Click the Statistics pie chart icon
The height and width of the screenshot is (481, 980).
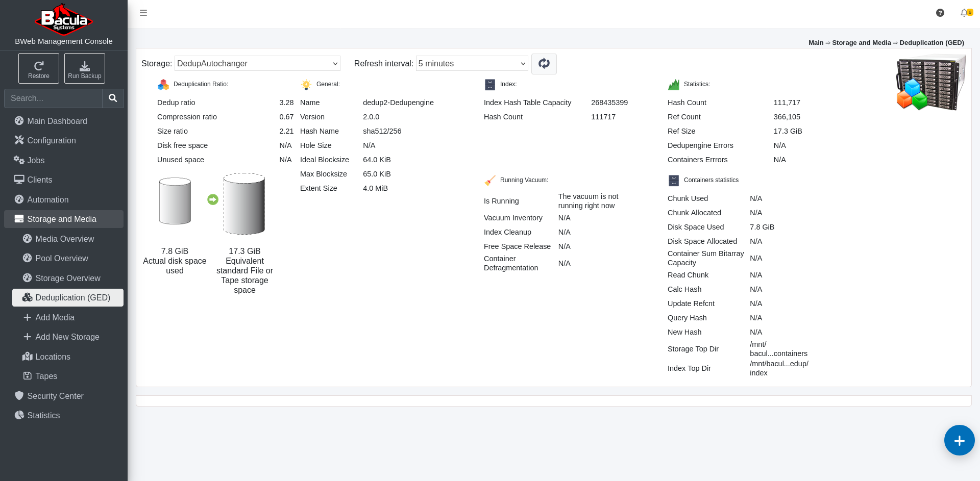pos(19,415)
